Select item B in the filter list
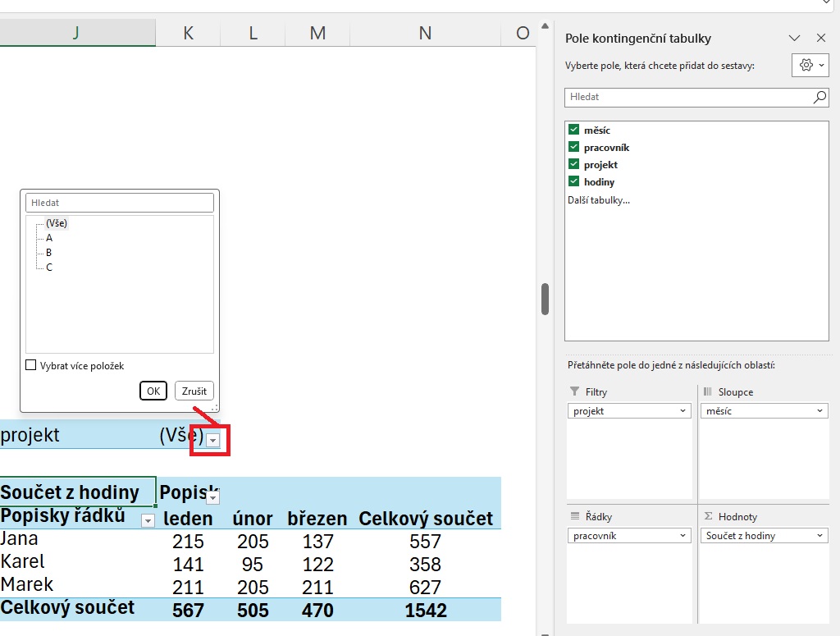Screen dimensions: 840x636 49,253
